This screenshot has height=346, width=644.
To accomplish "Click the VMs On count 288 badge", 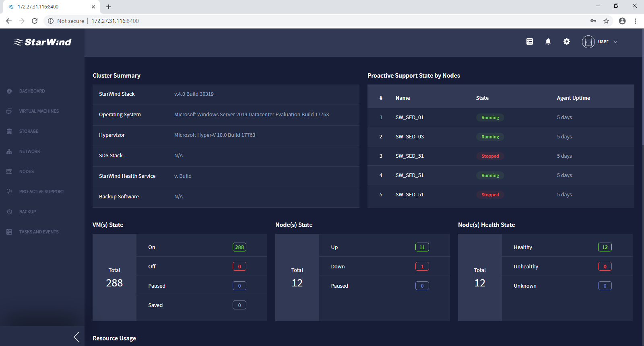I will click(239, 247).
